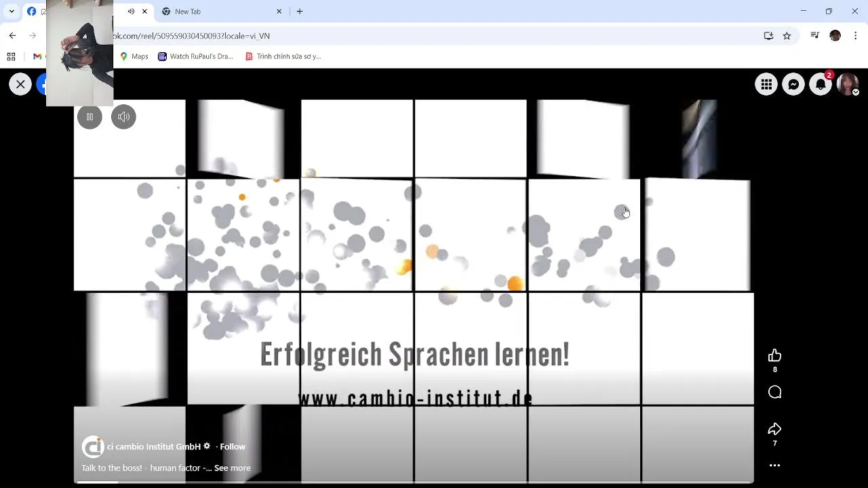Share the reel
The height and width of the screenshot is (488, 868).
774,429
